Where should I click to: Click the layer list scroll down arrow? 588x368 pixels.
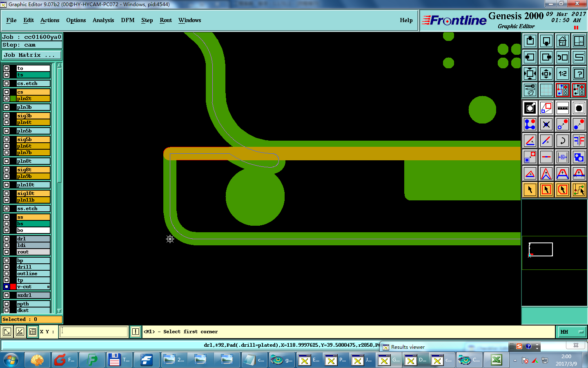[x=59, y=311]
